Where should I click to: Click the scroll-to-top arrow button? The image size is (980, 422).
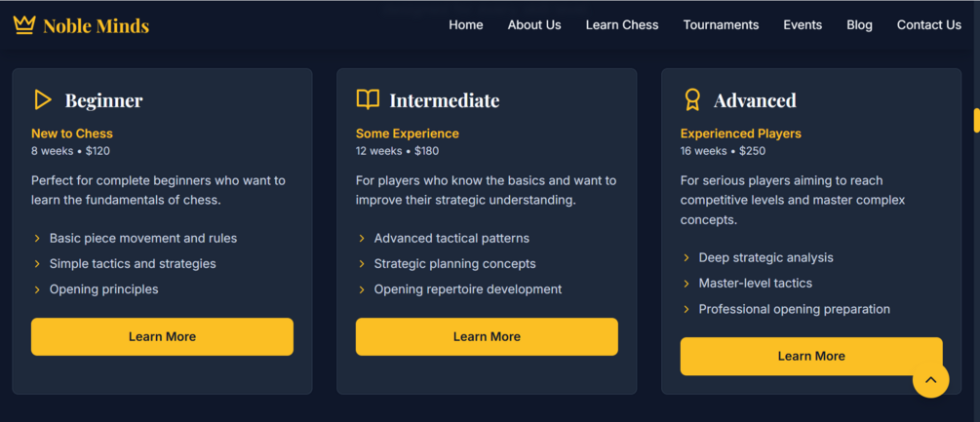930,379
